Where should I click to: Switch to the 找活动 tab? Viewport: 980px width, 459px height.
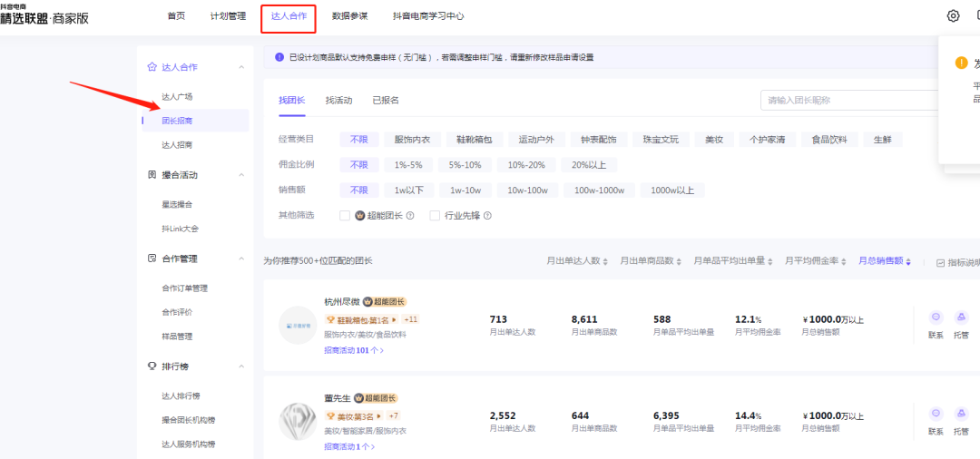pos(338,100)
